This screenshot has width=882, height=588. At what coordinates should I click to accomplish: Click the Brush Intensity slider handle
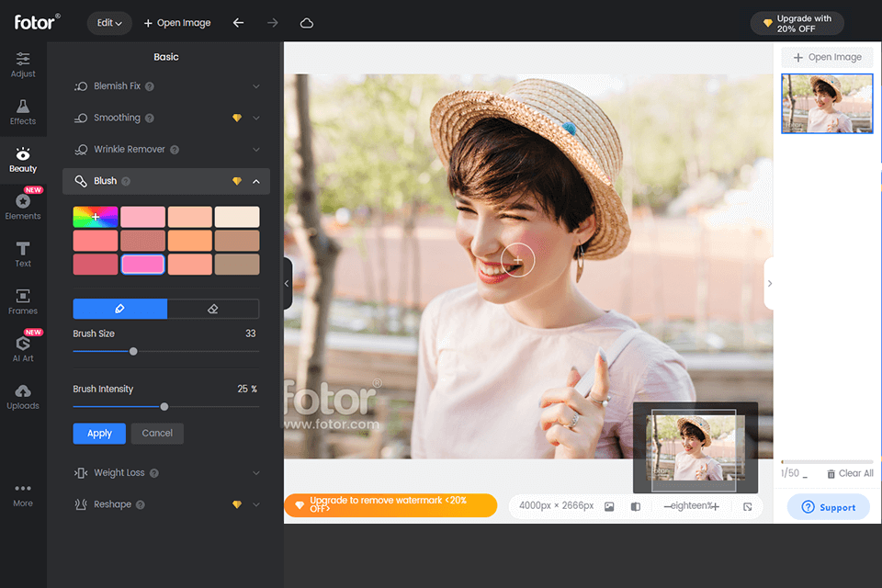pyautogui.click(x=164, y=407)
